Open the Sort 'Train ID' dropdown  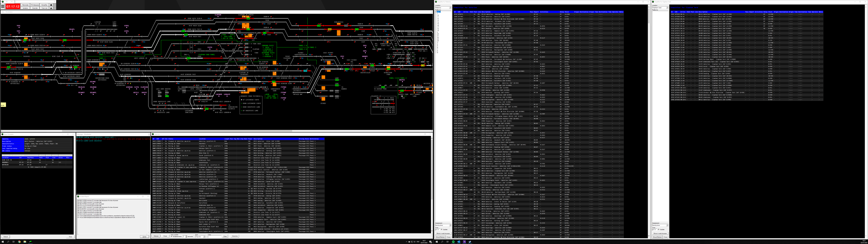(200, 237)
